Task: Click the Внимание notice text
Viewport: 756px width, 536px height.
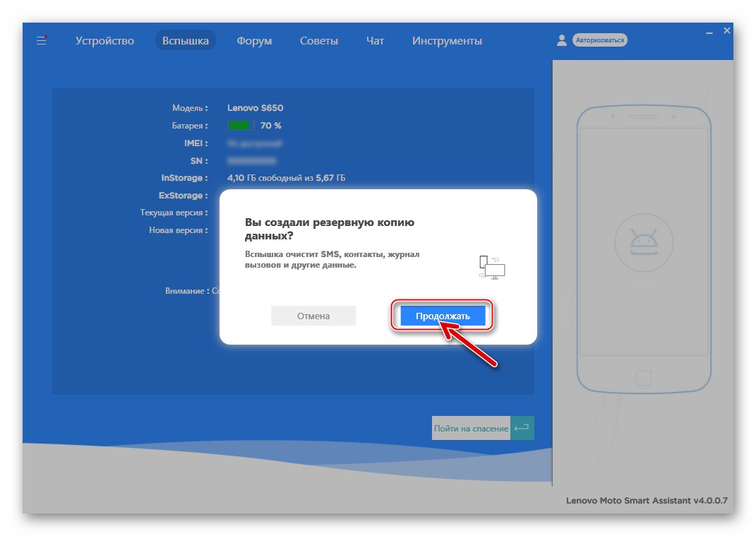Action: tap(193, 291)
